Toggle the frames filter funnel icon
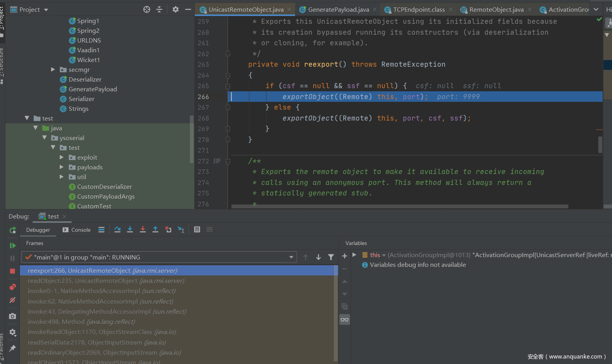Image resolution: width=612 pixels, height=364 pixels. [x=331, y=257]
